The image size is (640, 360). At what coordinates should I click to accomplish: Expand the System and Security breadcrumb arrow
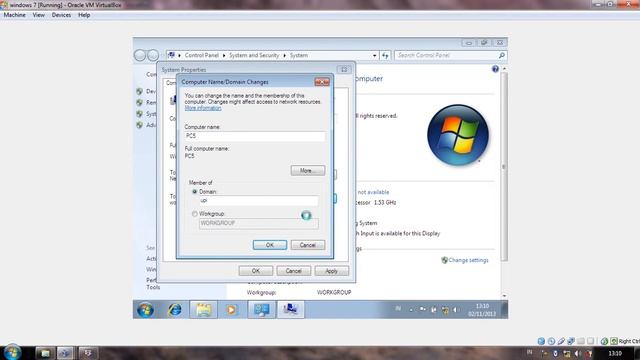(x=284, y=55)
